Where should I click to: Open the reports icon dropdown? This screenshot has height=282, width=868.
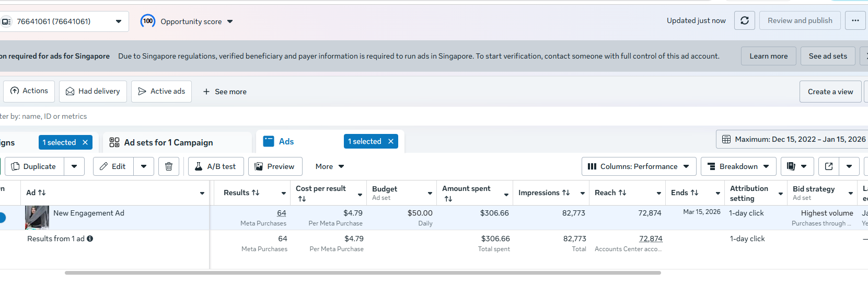(x=797, y=166)
